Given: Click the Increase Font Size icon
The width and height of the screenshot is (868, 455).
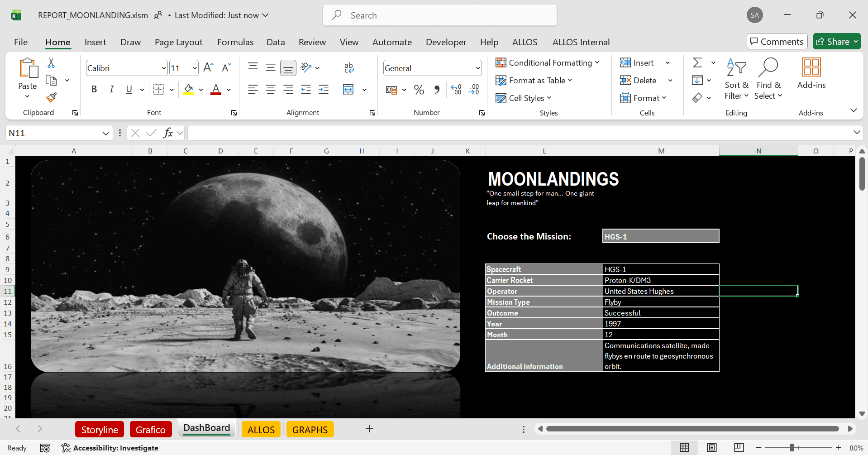Looking at the screenshot, I should pos(208,68).
